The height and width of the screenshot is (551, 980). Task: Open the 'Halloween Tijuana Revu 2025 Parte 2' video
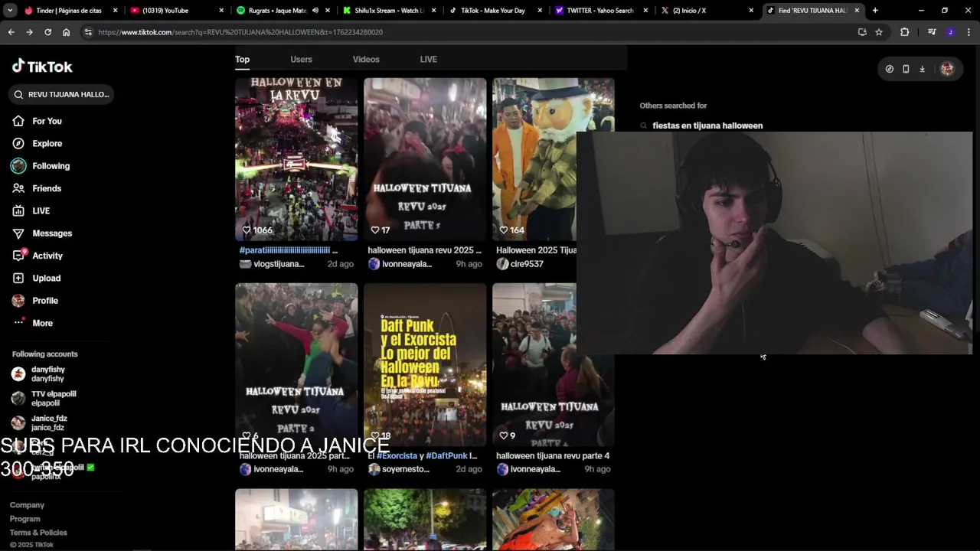click(296, 364)
